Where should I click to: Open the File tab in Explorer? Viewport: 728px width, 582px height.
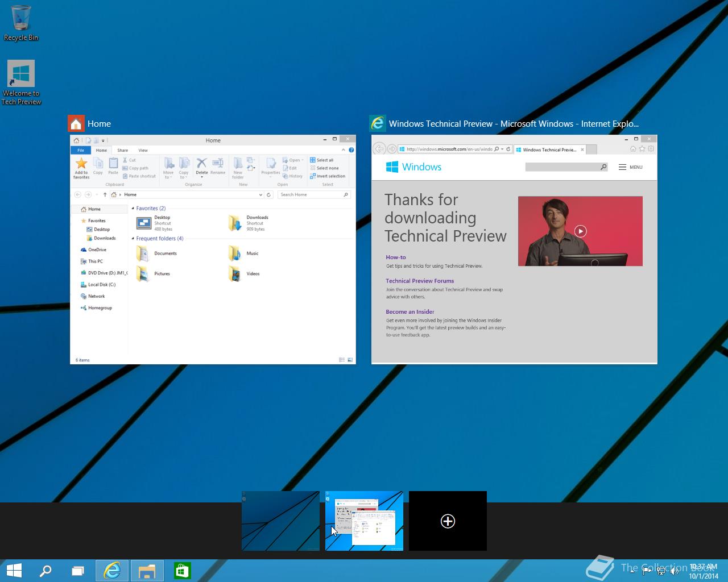81,150
